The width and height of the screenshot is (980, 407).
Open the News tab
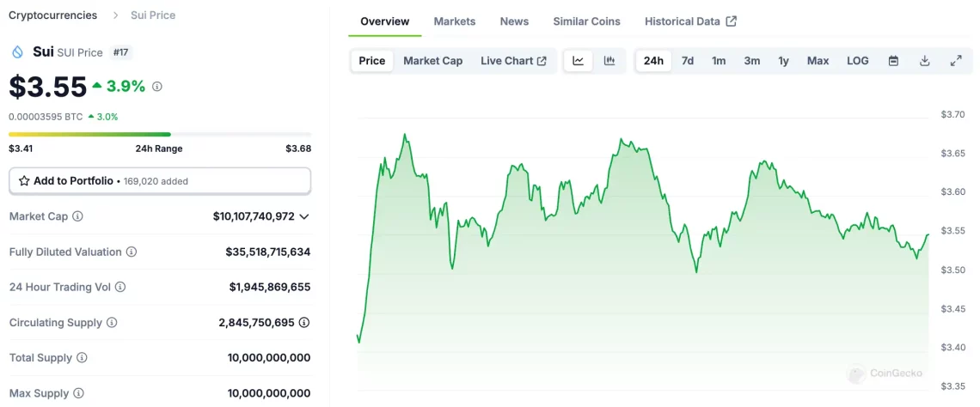514,21
